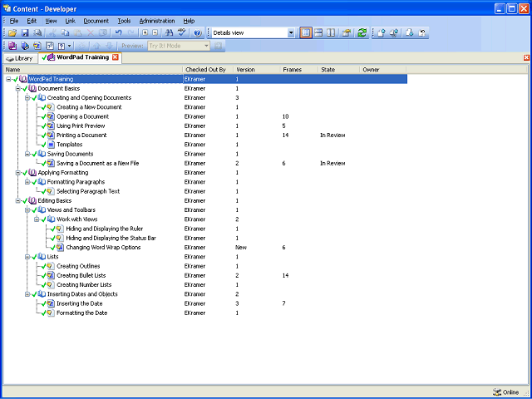Viewport: 532px width, 399px height.
Task: Collapse the Document Basics node
Action: point(18,89)
